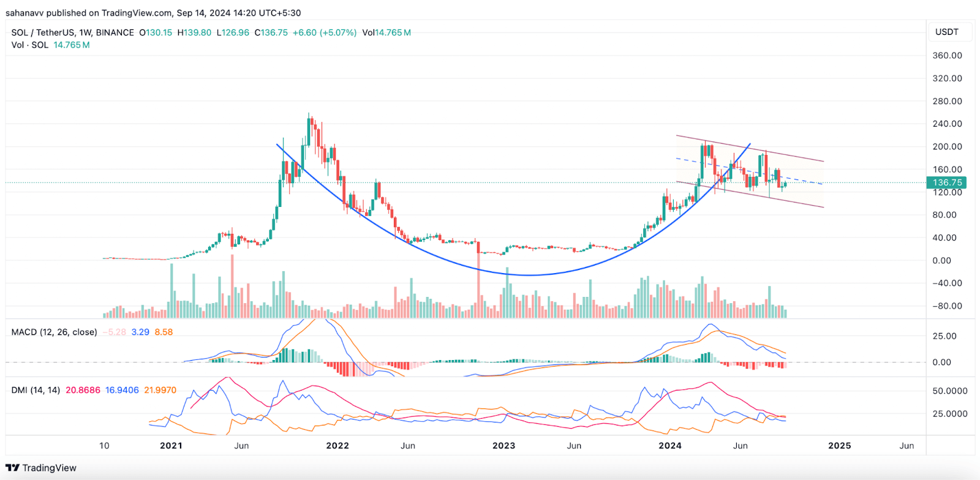Click the −80.00 price axis label
This screenshot has width=980, height=480.
(x=947, y=306)
